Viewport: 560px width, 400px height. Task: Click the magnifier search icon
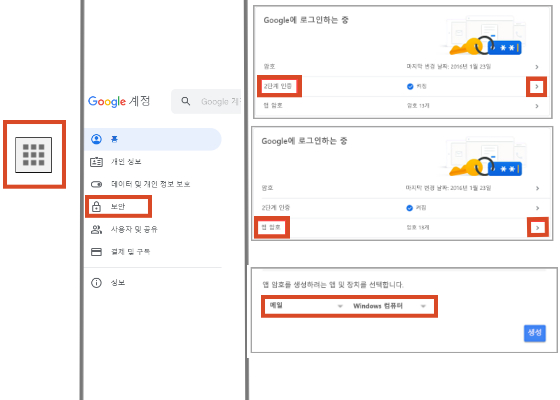[185, 101]
